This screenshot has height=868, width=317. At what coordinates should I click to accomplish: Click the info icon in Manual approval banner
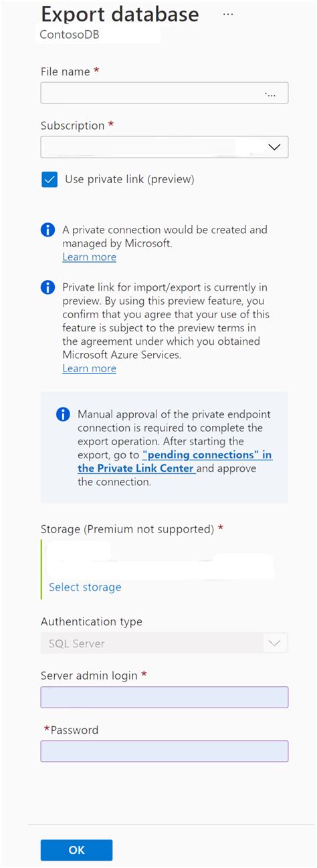click(63, 414)
